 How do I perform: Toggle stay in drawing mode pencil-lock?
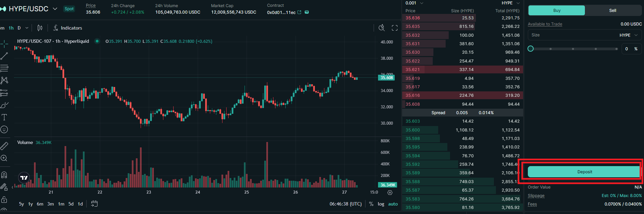[4, 187]
